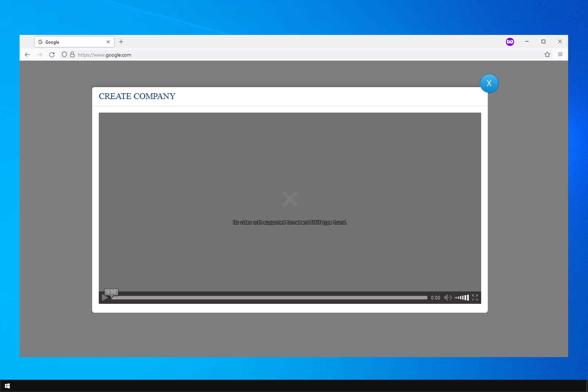Select the Google tab
Screen dimensions: 588x392
coord(74,42)
